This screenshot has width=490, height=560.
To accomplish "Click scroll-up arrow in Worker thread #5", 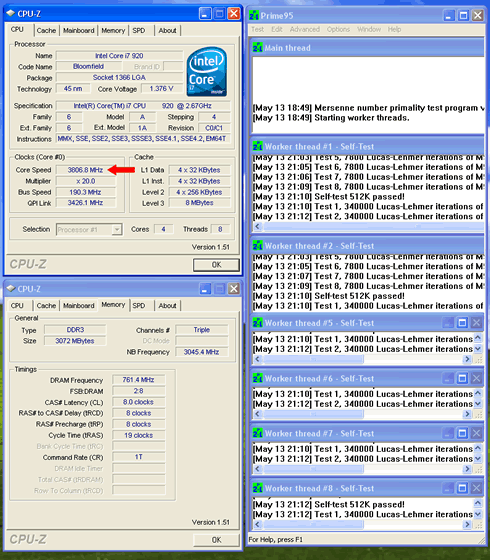I will click(x=478, y=338).
